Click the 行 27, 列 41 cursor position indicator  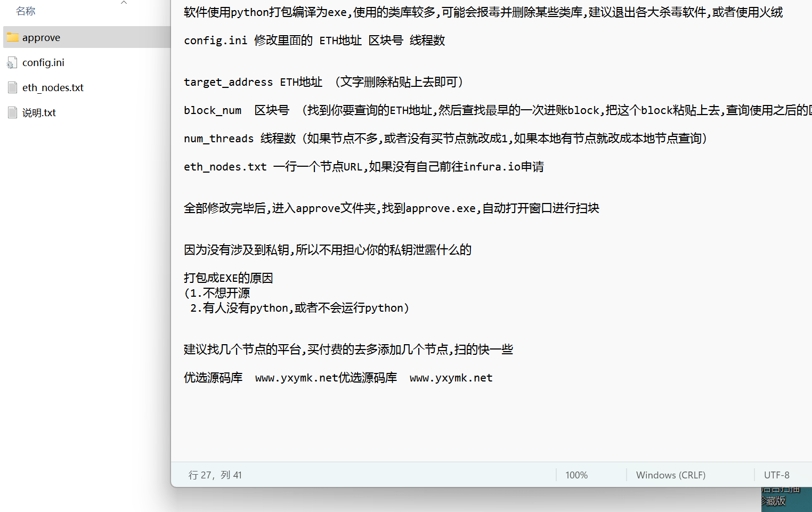coord(215,475)
